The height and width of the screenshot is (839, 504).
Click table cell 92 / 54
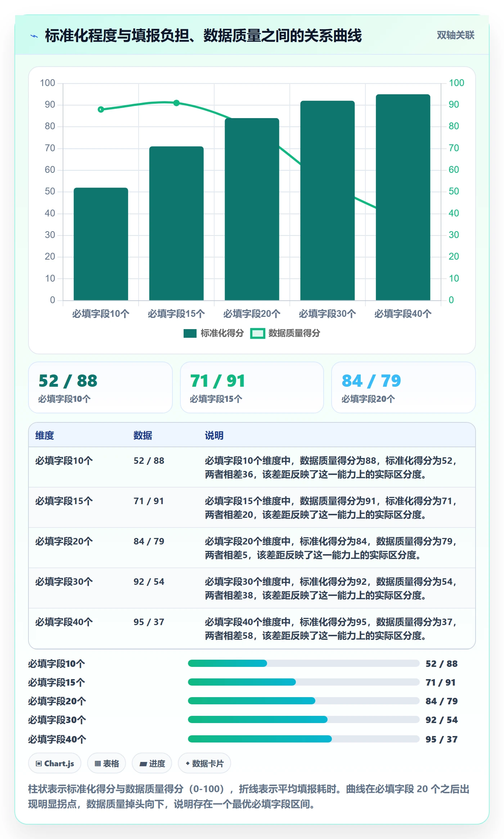tap(149, 582)
